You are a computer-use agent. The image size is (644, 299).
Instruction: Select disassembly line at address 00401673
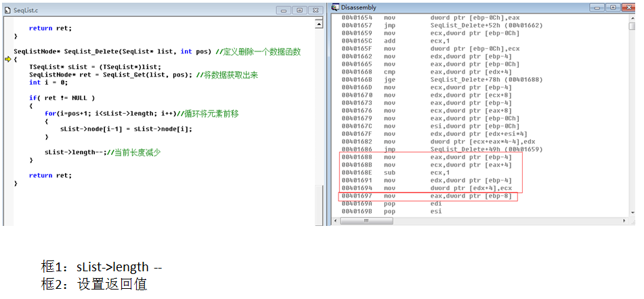427,103
